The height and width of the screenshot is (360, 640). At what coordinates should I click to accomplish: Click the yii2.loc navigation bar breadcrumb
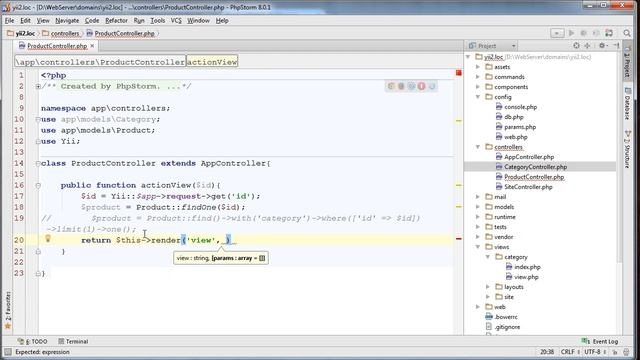pyautogui.click(x=21, y=33)
